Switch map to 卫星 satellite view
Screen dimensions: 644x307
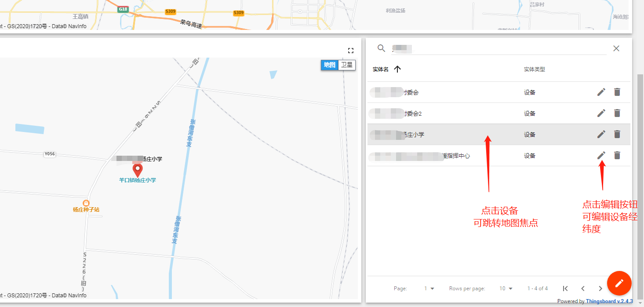(347, 65)
